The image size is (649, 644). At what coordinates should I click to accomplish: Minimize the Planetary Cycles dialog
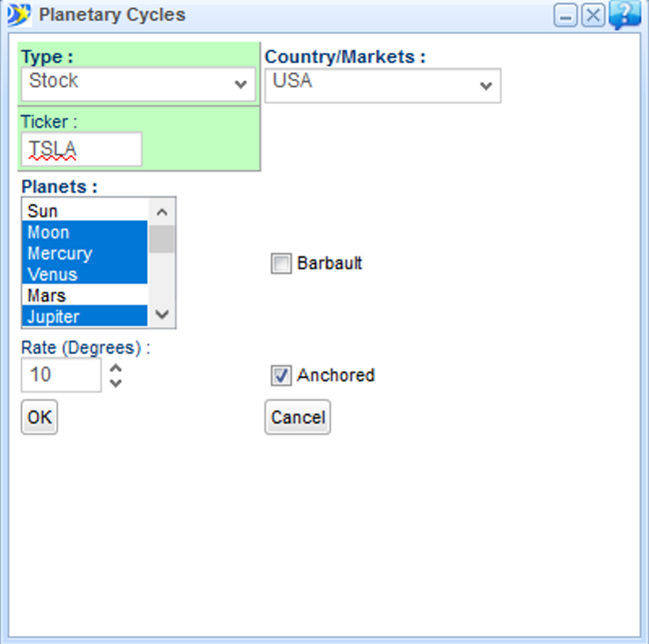(x=565, y=15)
